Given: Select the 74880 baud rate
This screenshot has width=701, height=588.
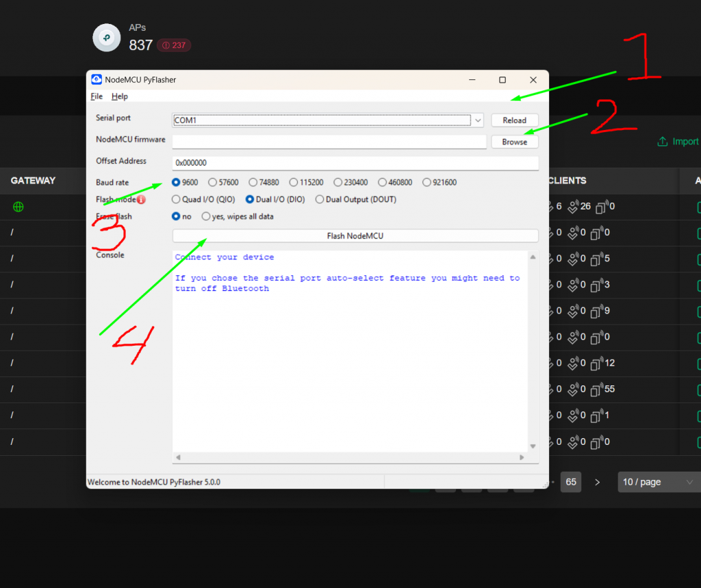Looking at the screenshot, I should pos(253,183).
